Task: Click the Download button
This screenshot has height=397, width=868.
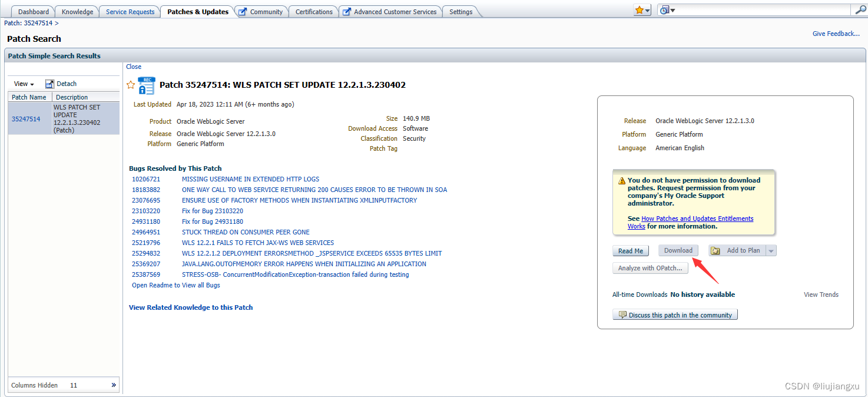Action: click(678, 250)
